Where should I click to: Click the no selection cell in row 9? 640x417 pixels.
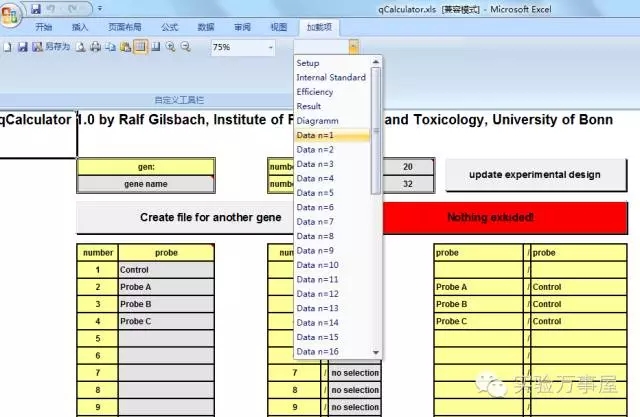(x=355, y=407)
